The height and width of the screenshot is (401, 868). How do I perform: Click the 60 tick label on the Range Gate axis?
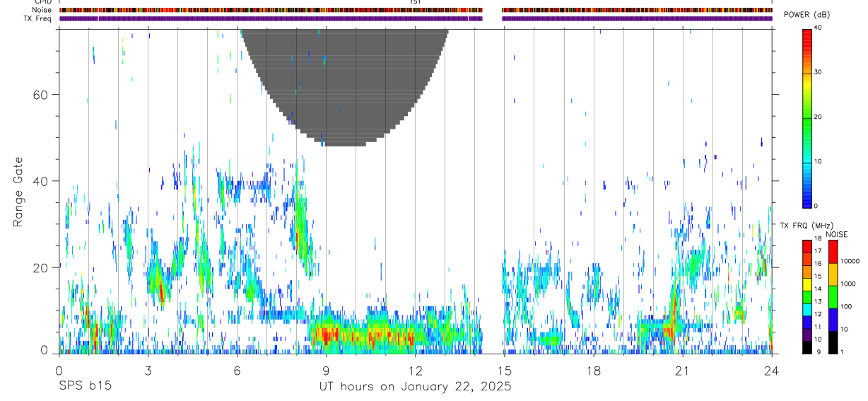(x=40, y=94)
